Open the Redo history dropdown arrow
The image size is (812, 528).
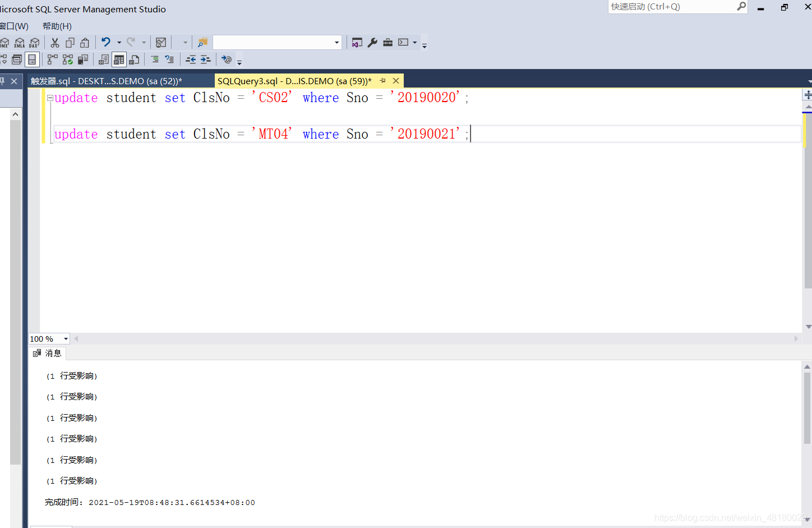click(x=144, y=43)
